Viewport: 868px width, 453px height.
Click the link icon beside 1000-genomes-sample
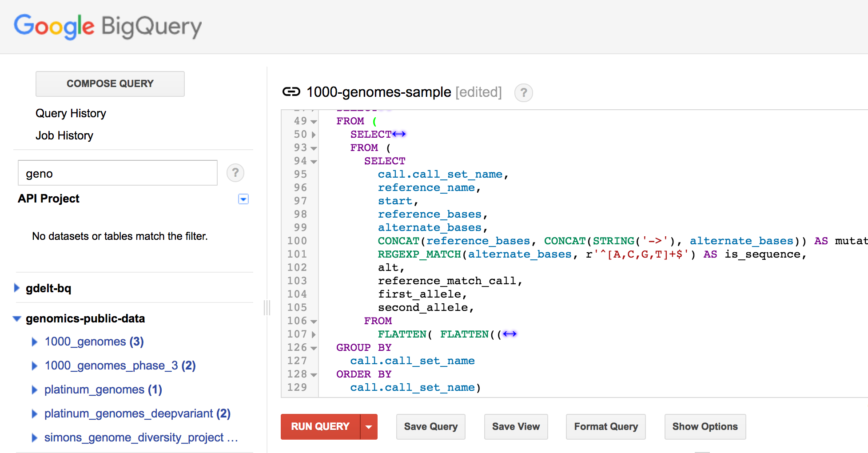291,92
